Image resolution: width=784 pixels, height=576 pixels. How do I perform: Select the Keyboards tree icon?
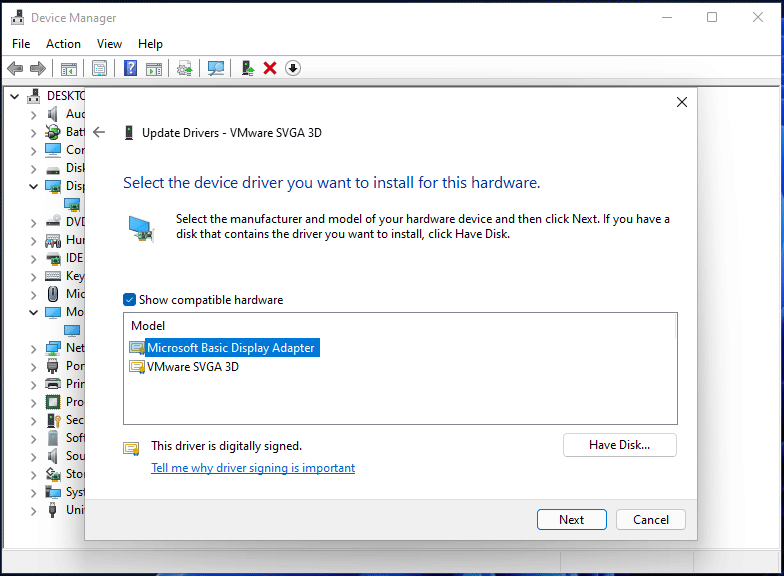coord(52,276)
